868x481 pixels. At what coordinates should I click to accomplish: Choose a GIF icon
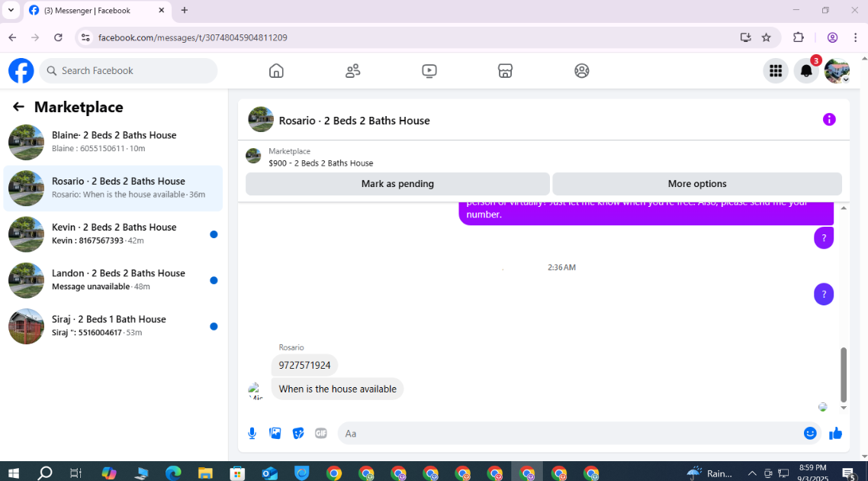[x=321, y=434]
